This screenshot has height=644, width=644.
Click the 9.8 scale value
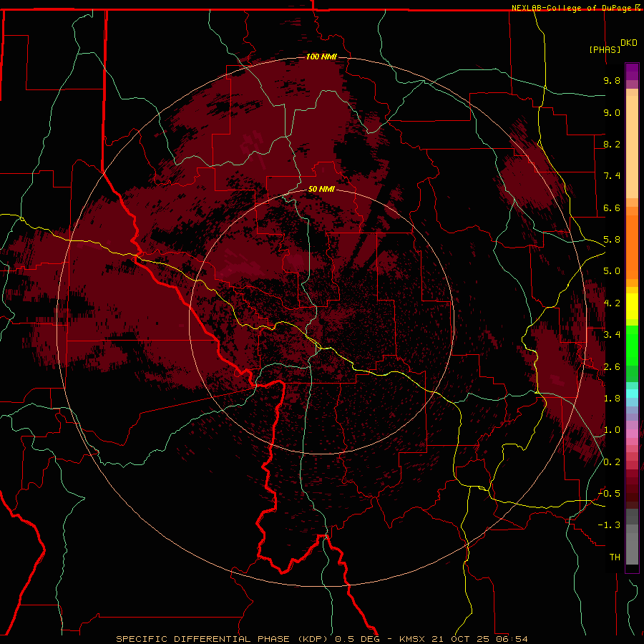[x=612, y=80]
